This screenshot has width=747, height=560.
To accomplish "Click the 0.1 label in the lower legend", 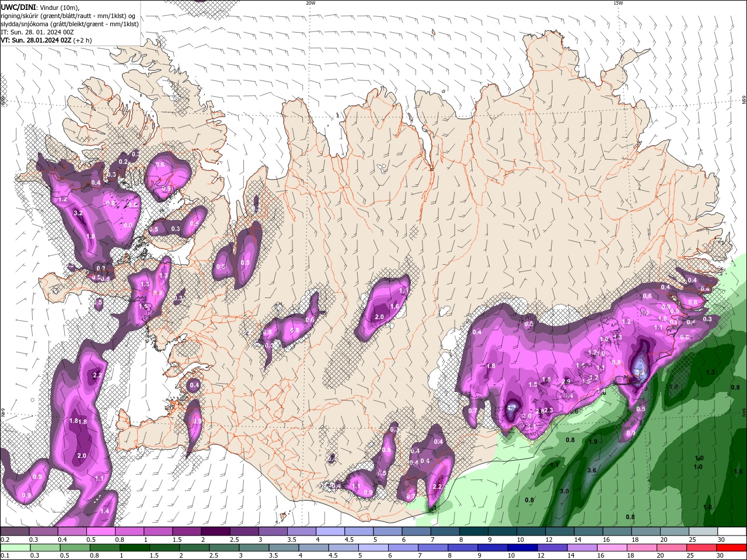I will point(5,556).
